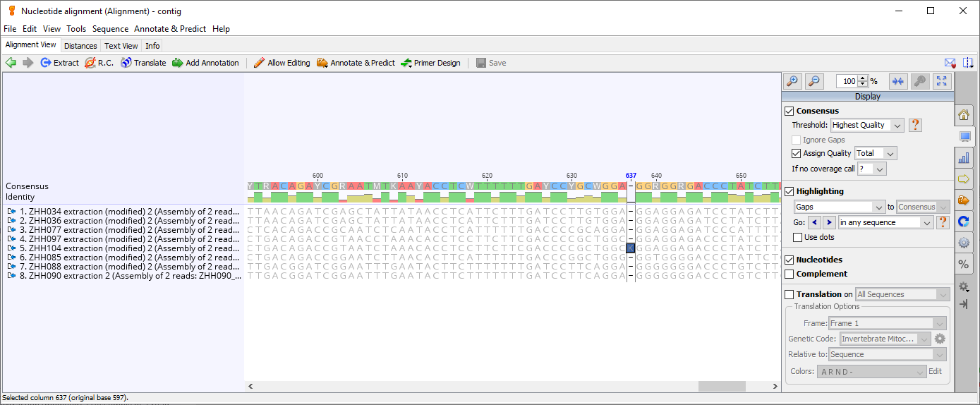Open the Display monitor side tab icon
The image size is (980, 405).
pyautogui.click(x=964, y=136)
